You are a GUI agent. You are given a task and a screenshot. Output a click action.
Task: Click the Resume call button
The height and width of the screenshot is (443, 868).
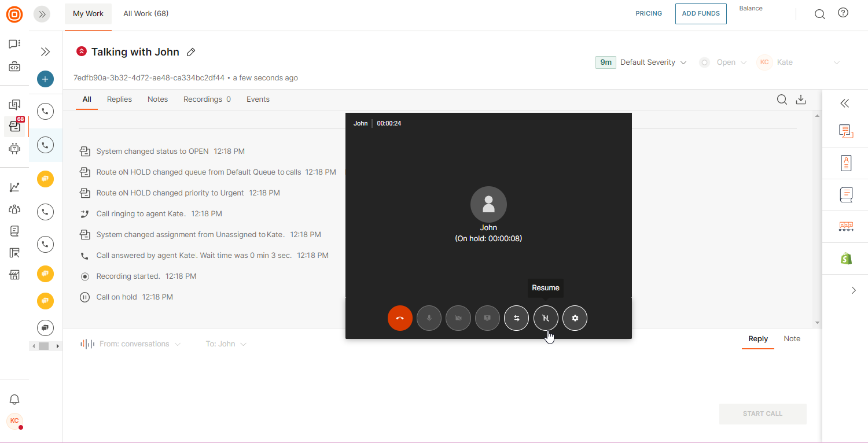[x=546, y=318]
